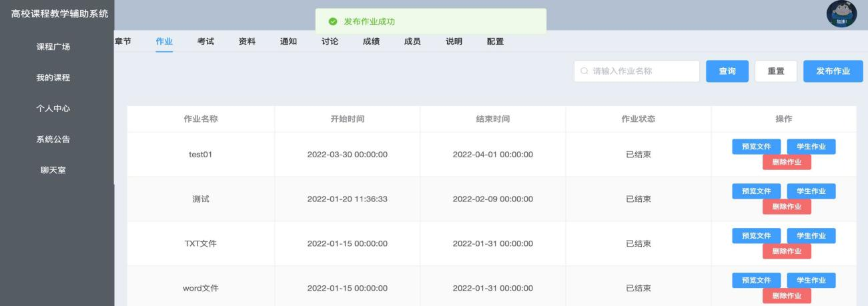Click the search magnifier icon in the 请输入作业名称 field
This screenshot has width=868, height=306.
point(585,71)
